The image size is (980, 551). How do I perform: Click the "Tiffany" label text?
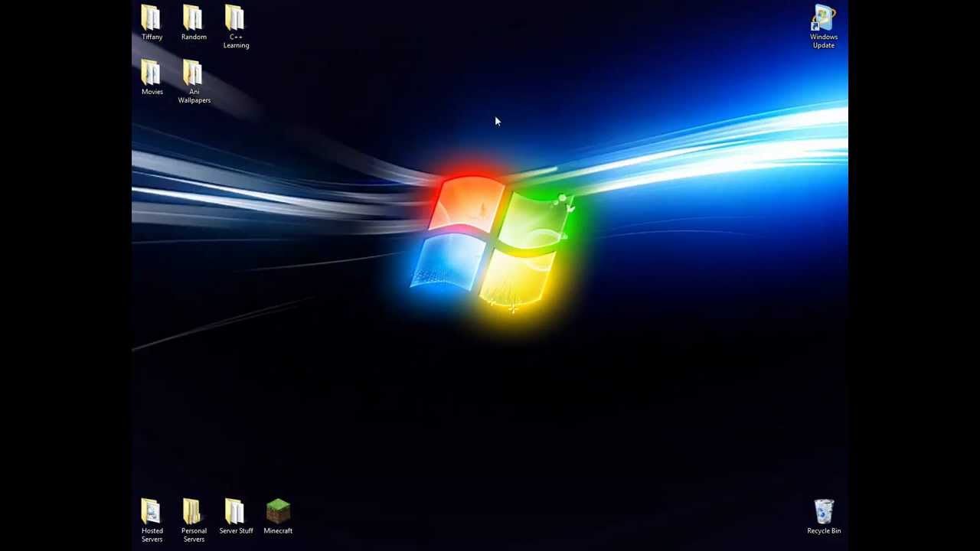click(152, 36)
